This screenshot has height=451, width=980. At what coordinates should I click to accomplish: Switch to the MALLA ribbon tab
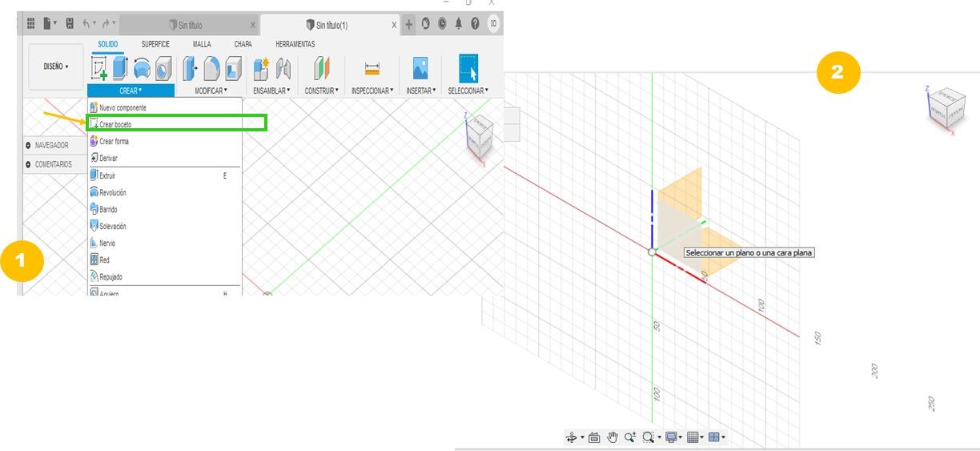(x=202, y=44)
